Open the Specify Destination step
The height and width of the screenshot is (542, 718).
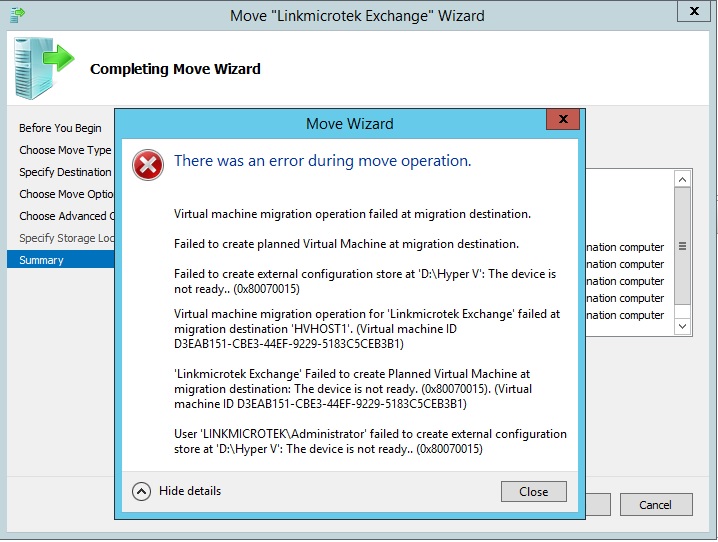click(65, 172)
